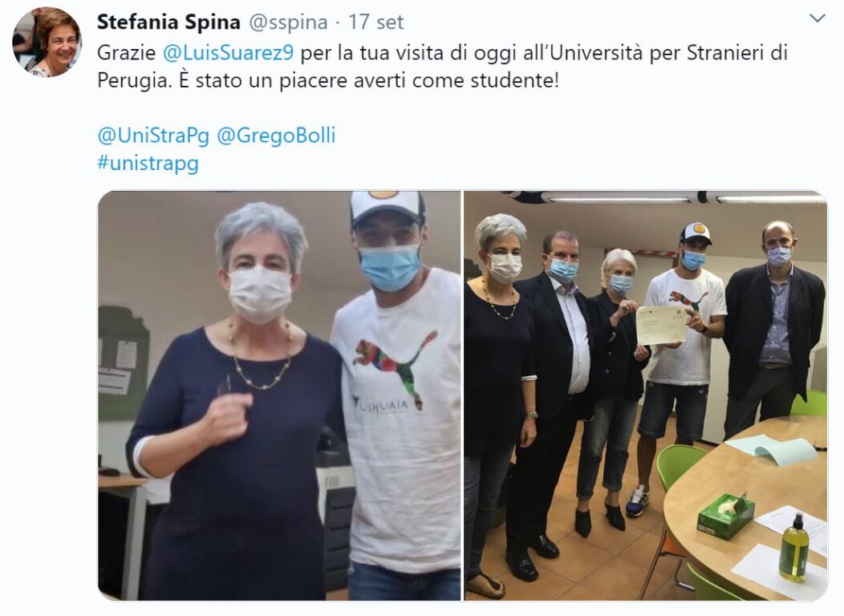Click the @sspina handle
This screenshot has height=616, width=844.
288,22
